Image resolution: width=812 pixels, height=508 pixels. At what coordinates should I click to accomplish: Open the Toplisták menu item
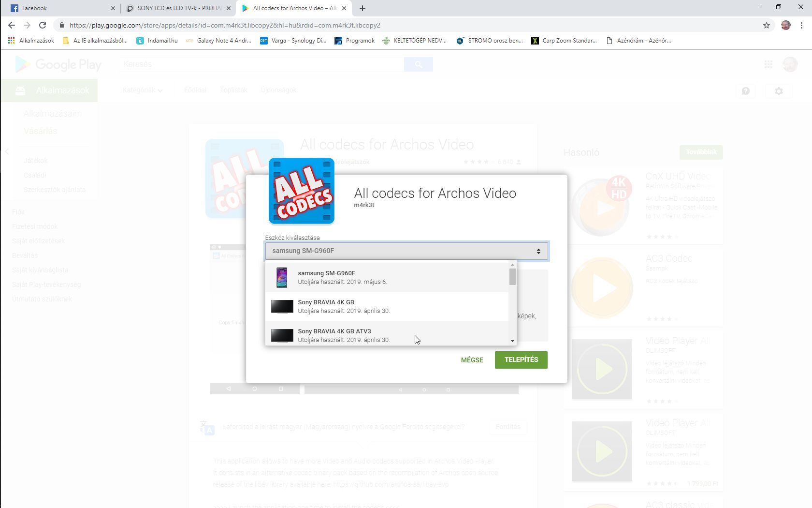click(234, 90)
